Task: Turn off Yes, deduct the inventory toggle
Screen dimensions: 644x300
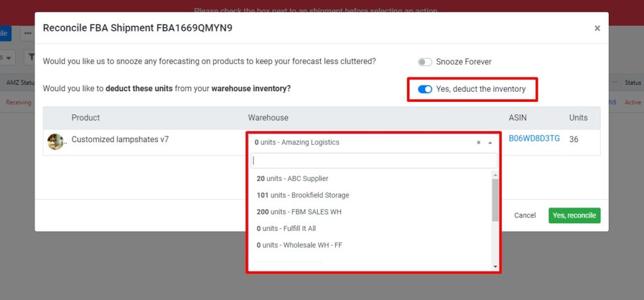Action: (425, 89)
